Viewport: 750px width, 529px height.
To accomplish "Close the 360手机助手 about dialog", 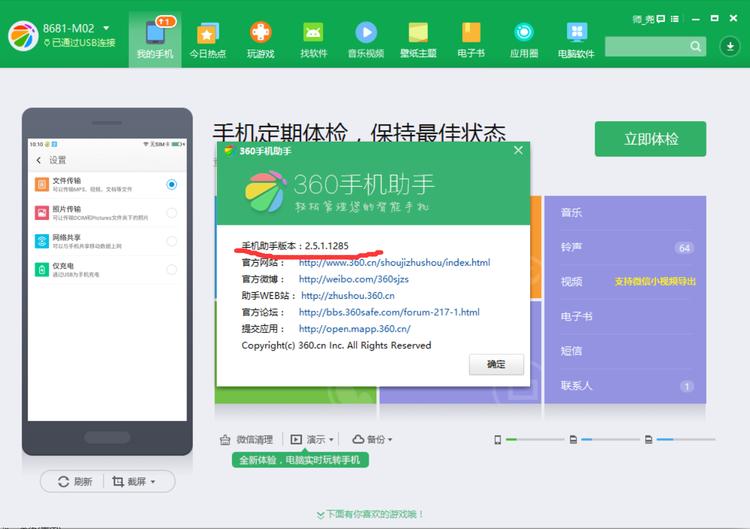I will 518,150.
